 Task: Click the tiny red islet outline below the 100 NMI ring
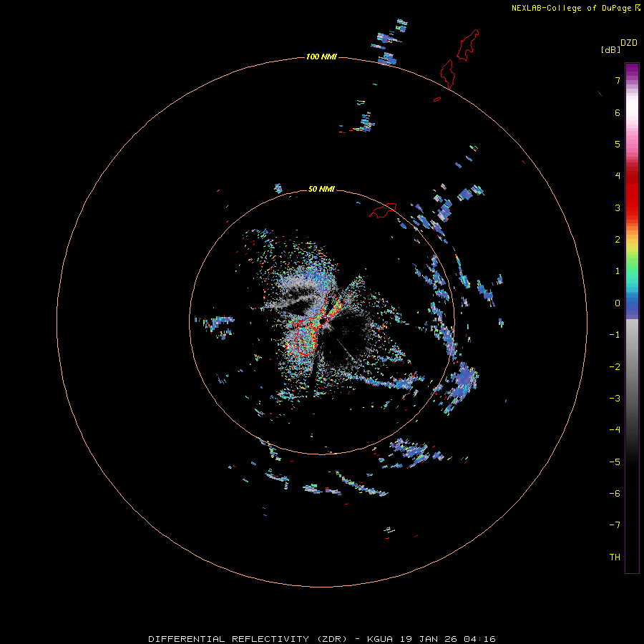[437, 99]
